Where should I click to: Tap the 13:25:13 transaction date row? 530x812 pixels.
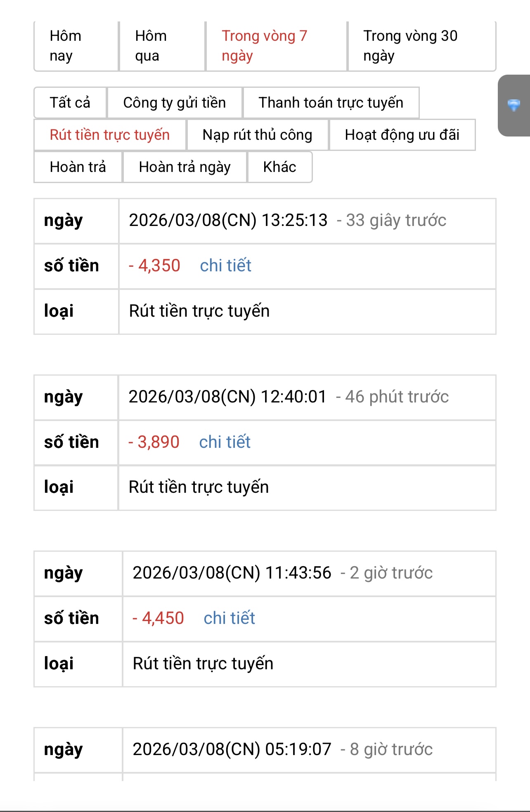coord(265,221)
